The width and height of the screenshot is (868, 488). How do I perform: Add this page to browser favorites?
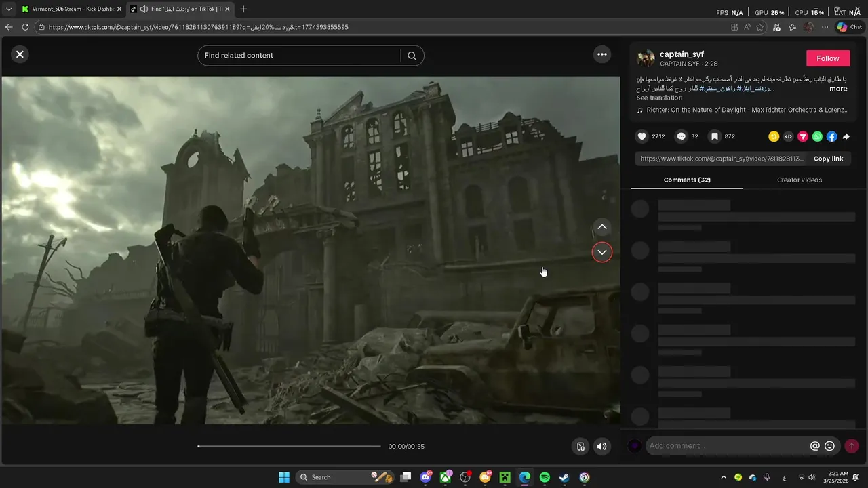click(760, 27)
